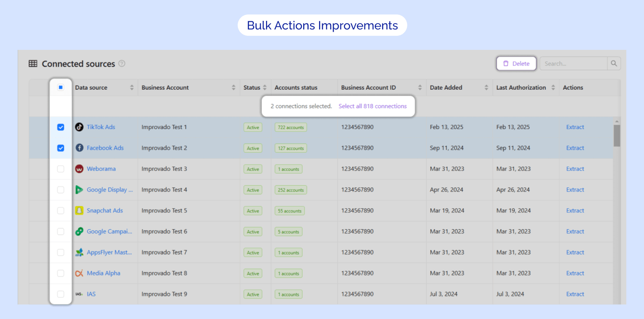Viewport: 644px width, 319px height.
Task: Sort by Last Authorization column arrows
Action: click(553, 88)
